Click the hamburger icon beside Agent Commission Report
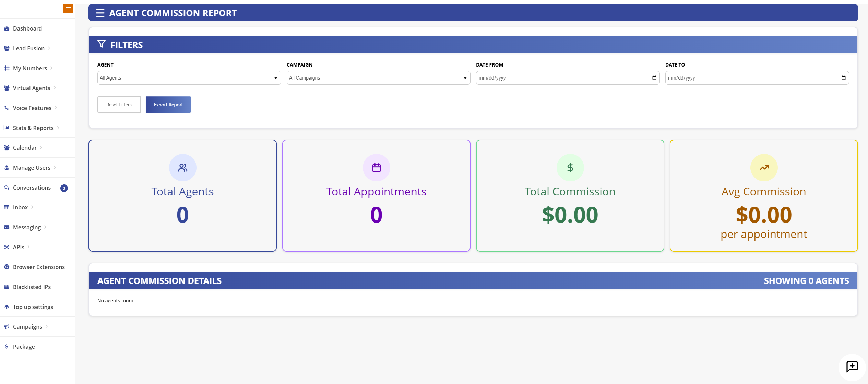This screenshot has width=868, height=384. 100,13
